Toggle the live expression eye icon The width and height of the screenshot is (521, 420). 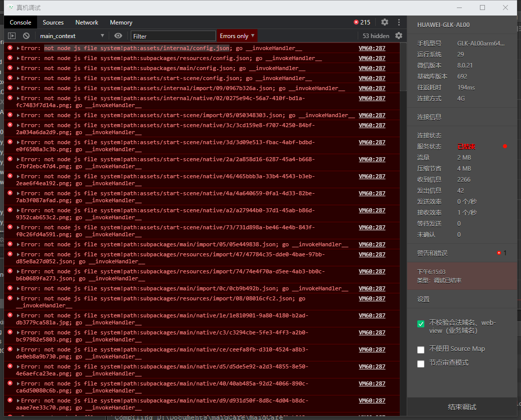coord(118,36)
